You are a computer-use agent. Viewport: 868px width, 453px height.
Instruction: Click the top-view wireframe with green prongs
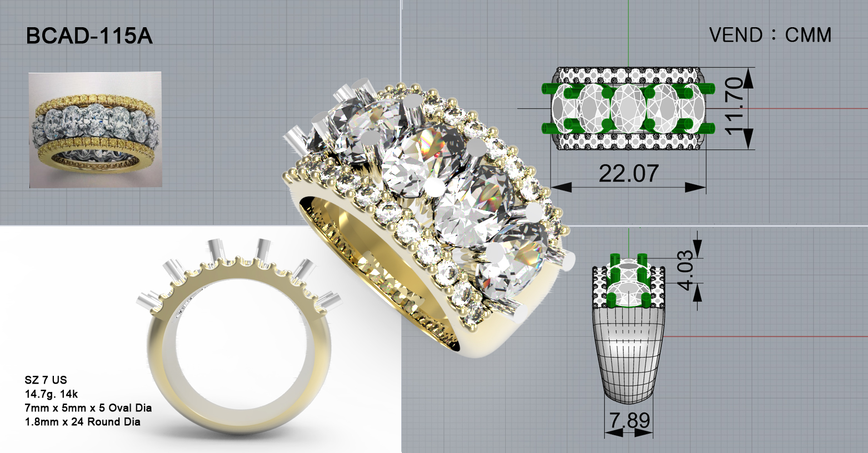628,108
